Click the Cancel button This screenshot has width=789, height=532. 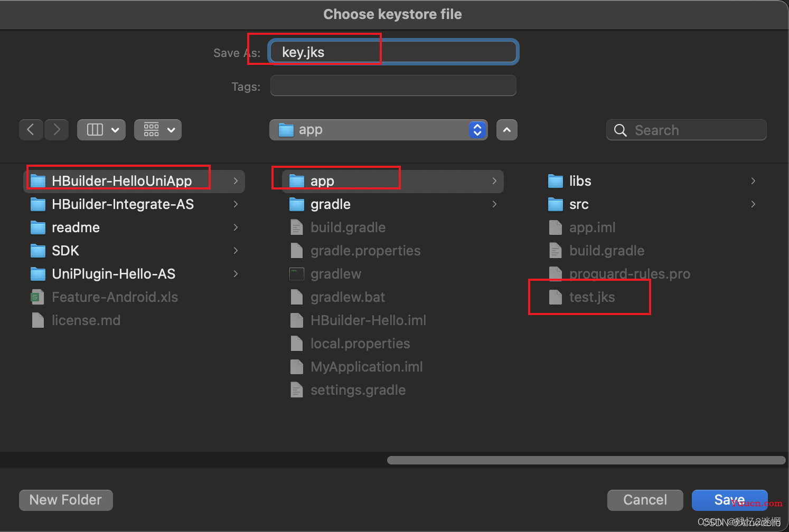click(645, 500)
